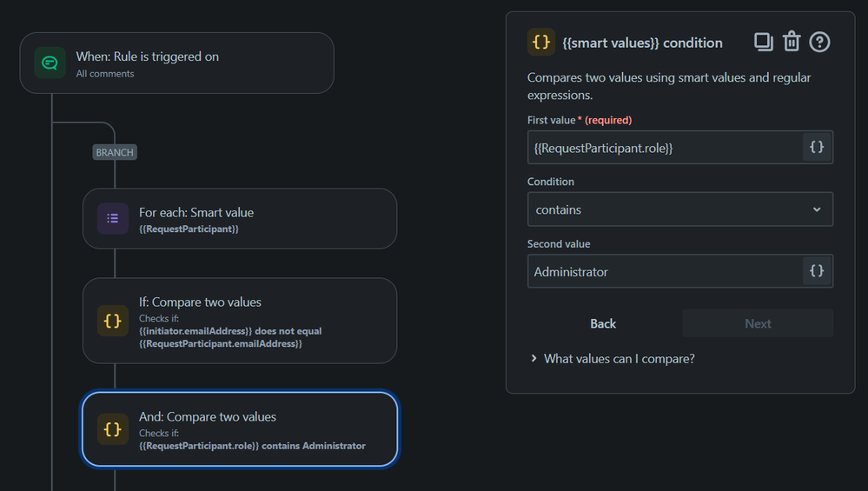Click the braces icon on And: Compare two values
Viewport: 868px width, 491px height.
(x=113, y=429)
